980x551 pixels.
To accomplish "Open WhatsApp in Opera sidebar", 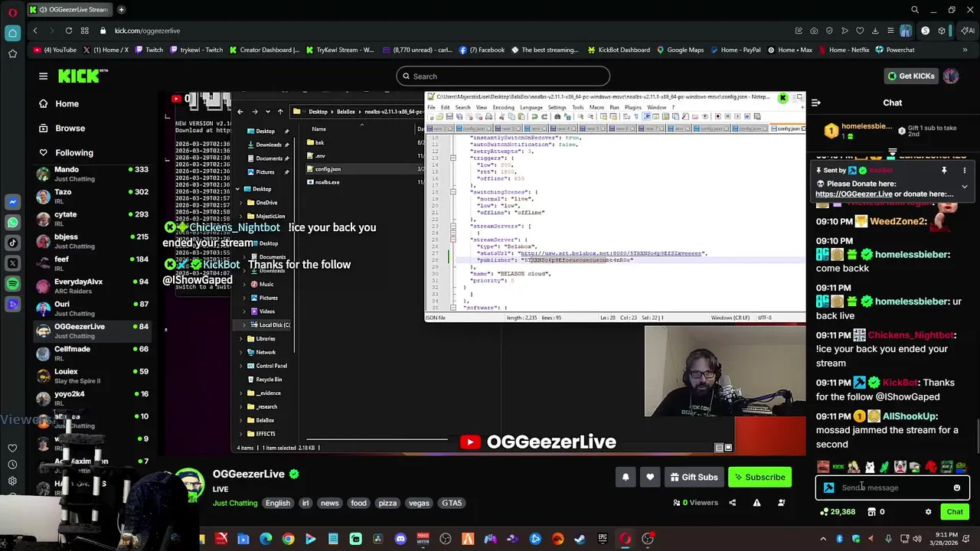I will pos(12,223).
